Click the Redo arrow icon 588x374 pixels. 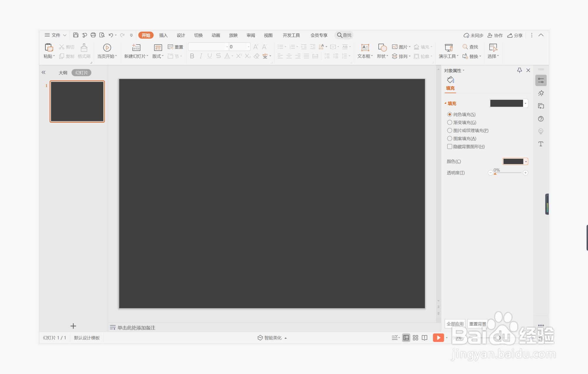click(122, 35)
